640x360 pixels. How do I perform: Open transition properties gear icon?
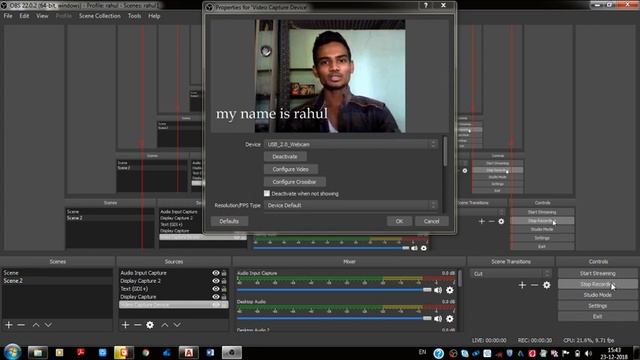coord(547,285)
